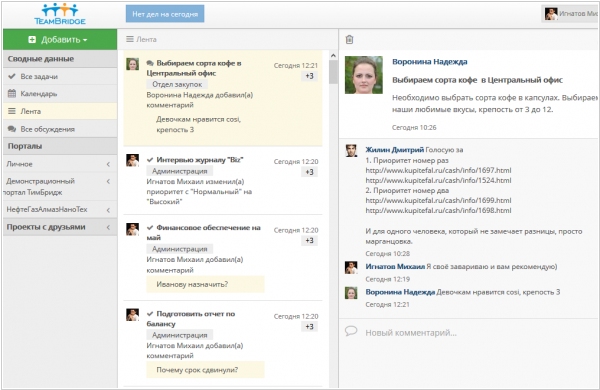Viewport: 600px width, 390px height.
Task: Open link kupitefal.ru/cash/info/1524.html
Action: point(438,180)
